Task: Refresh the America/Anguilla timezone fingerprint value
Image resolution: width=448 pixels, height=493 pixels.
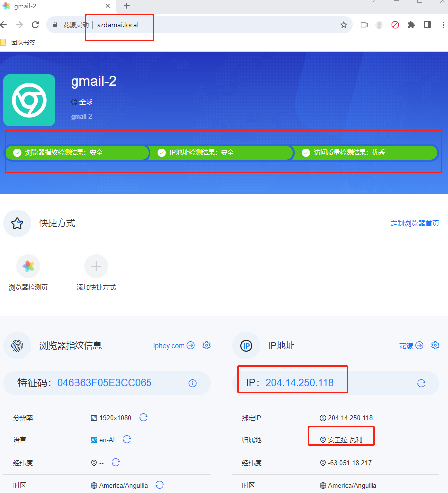Action: (x=159, y=485)
